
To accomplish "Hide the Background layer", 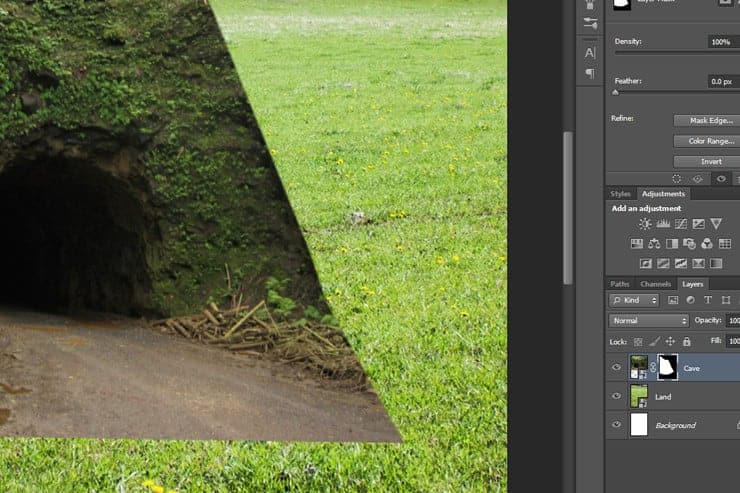I will point(616,425).
